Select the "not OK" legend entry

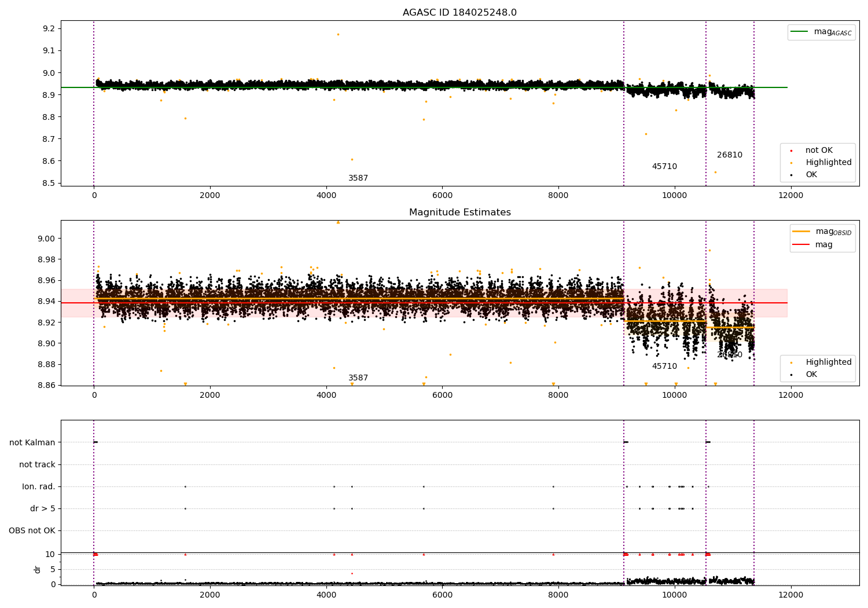click(819, 151)
